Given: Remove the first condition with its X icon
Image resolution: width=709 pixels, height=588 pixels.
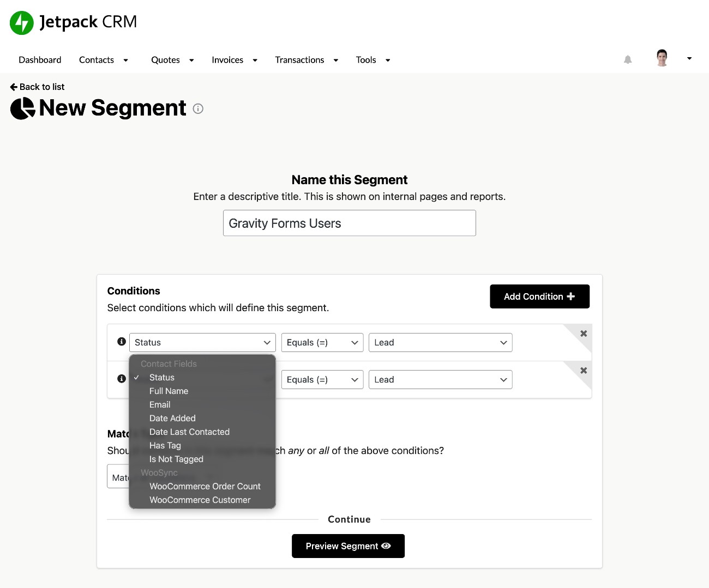Looking at the screenshot, I should 583,333.
